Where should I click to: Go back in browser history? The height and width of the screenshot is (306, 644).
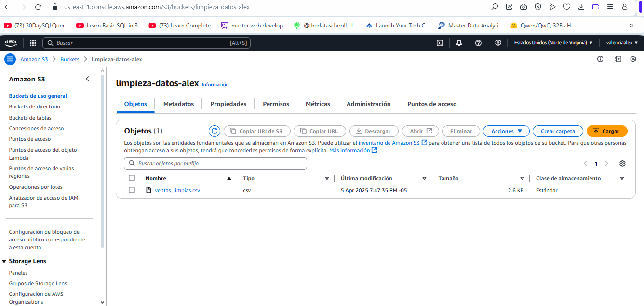(x=6, y=7)
